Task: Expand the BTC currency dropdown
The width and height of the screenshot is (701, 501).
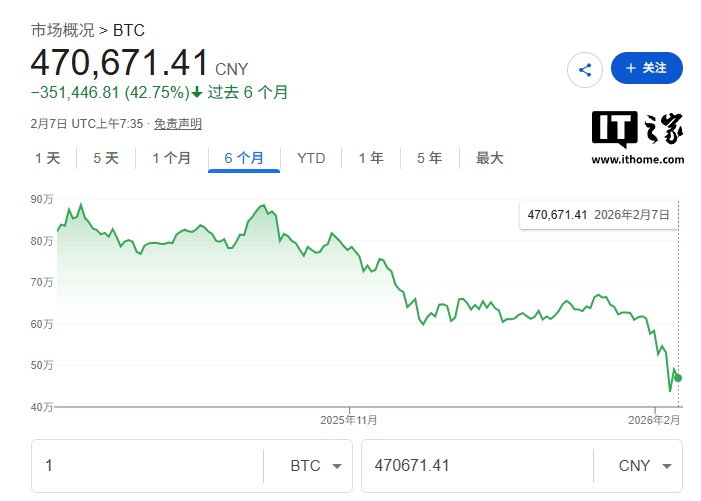Action: 314,466
